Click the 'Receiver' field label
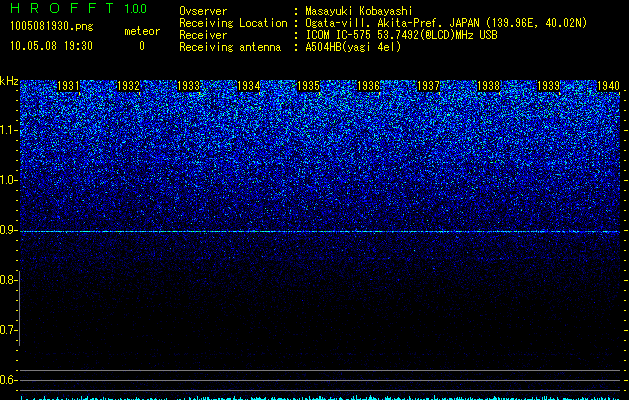Image resolution: width=629 pixels, height=400 pixels. [203, 35]
